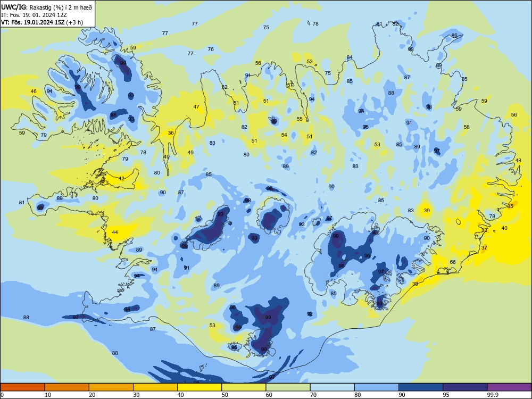Viewport: 532px width, 399px height.
Task: Click the 30–40 golden legend swatch
Action: coord(155,387)
